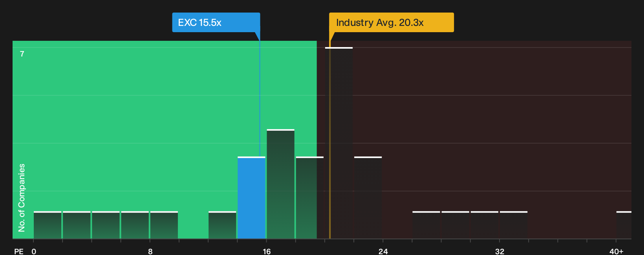Click the '24' x-axis tick label

(x=383, y=251)
